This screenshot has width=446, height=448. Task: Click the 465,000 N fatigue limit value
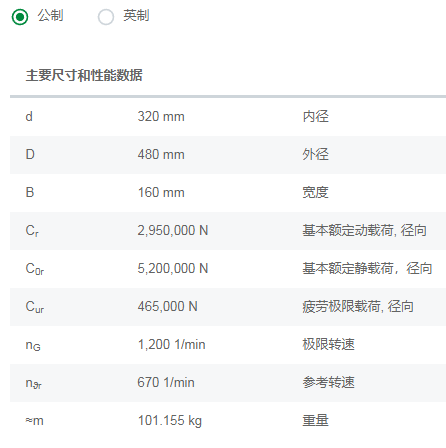coord(167,307)
